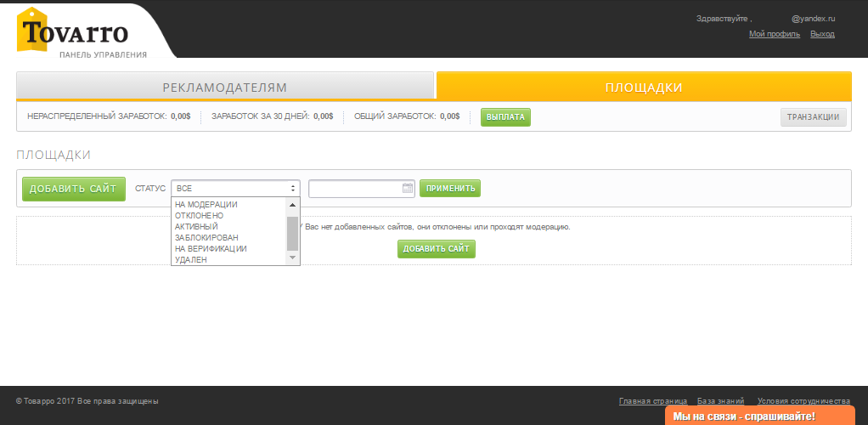
Task: Select ОТКЛОНЕНО status option
Action: (200, 216)
